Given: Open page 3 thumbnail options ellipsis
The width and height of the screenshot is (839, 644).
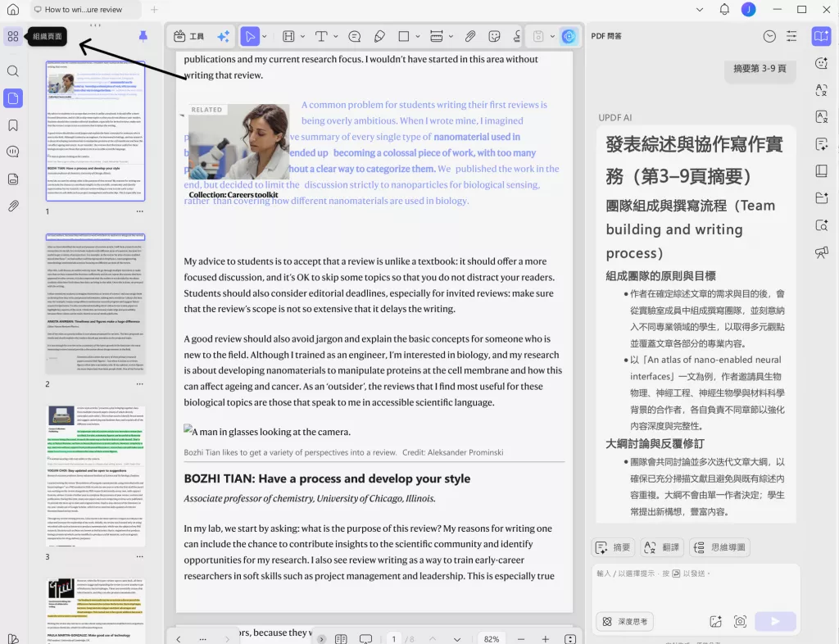Looking at the screenshot, I should [x=139, y=556].
